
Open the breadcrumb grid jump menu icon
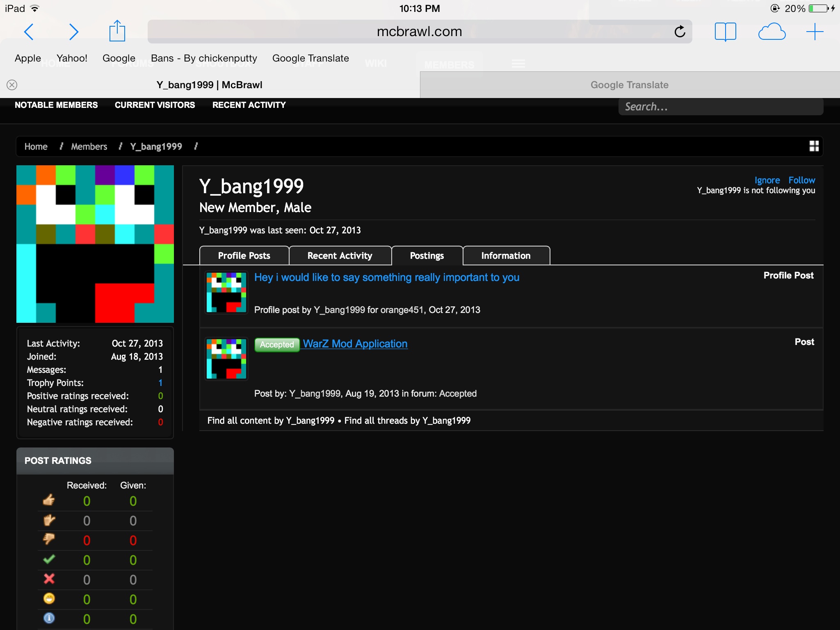tap(814, 146)
